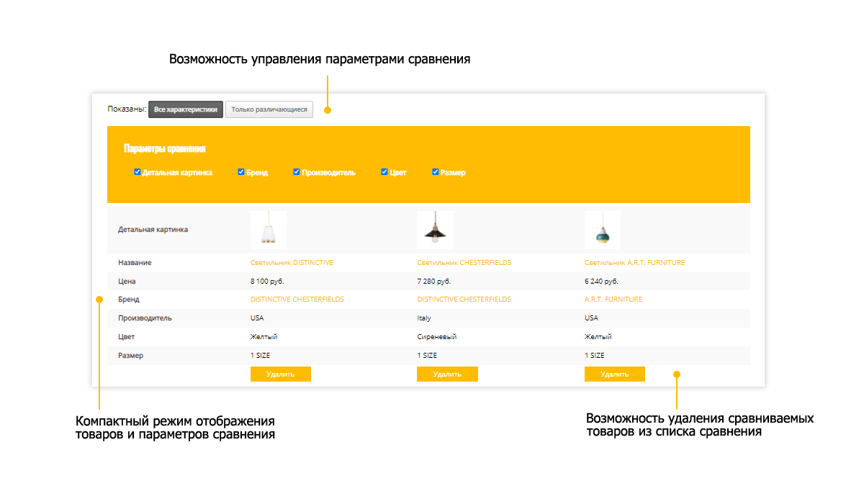This screenshot has height=504, width=864.
Task: Click the '6 240 руб.' price cell
Action: click(601, 282)
